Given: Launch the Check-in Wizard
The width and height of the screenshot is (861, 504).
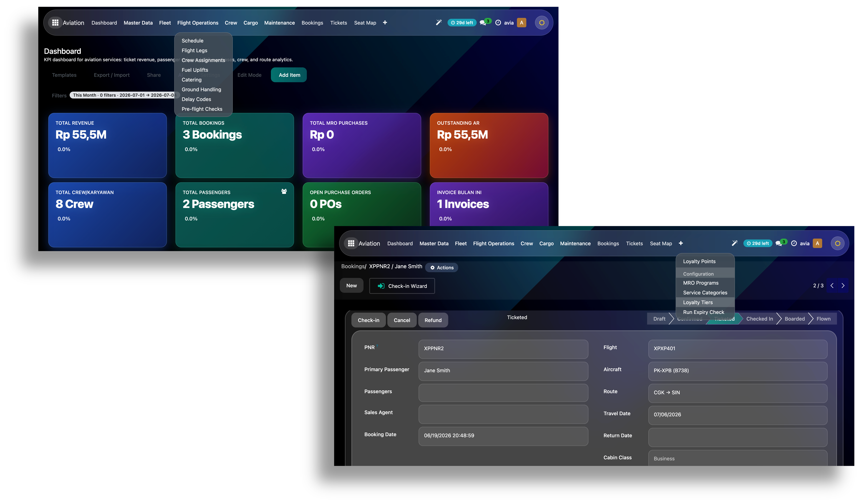Looking at the screenshot, I should (402, 286).
